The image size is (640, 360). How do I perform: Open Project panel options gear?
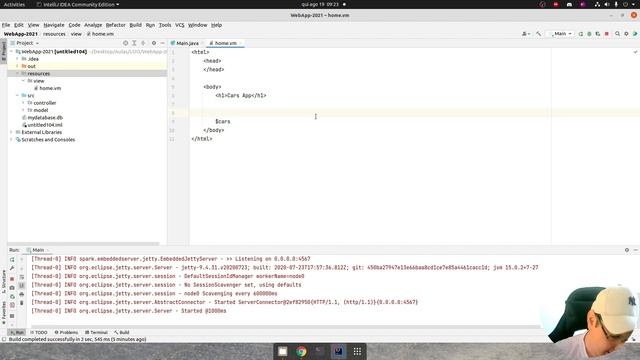tap(154, 43)
